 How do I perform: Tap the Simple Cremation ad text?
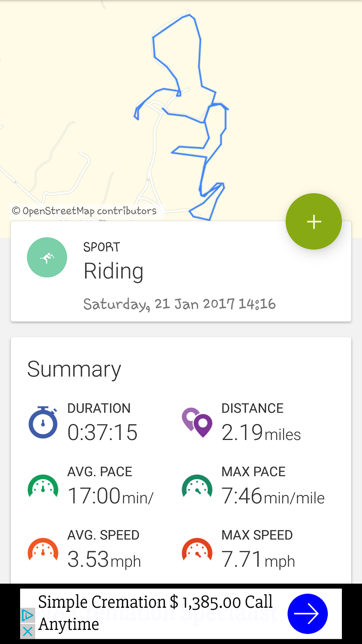click(155, 613)
